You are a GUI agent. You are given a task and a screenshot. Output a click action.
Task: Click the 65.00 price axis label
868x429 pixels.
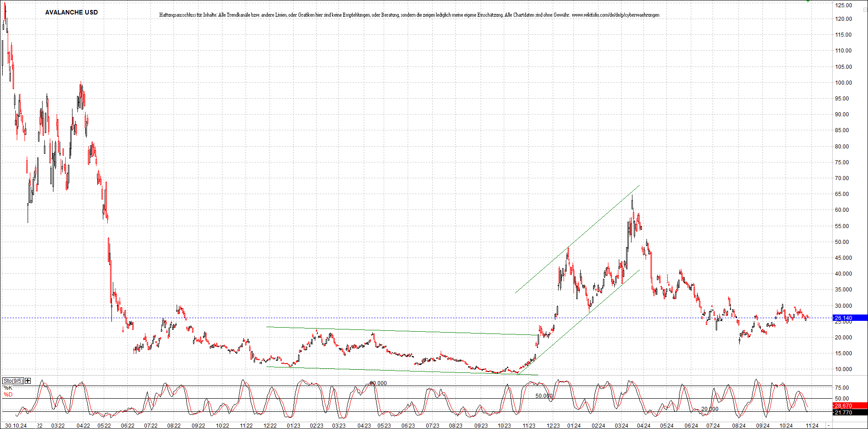click(x=842, y=194)
